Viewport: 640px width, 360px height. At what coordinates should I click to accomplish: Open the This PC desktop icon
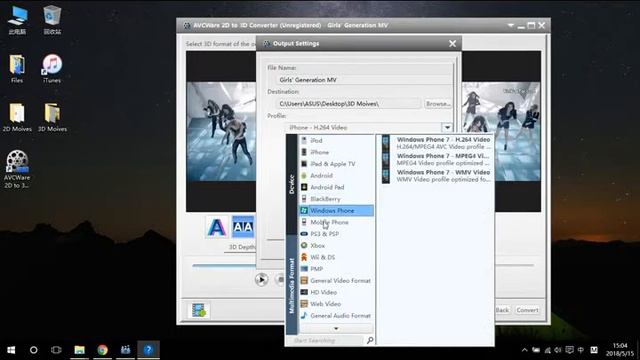click(x=17, y=20)
